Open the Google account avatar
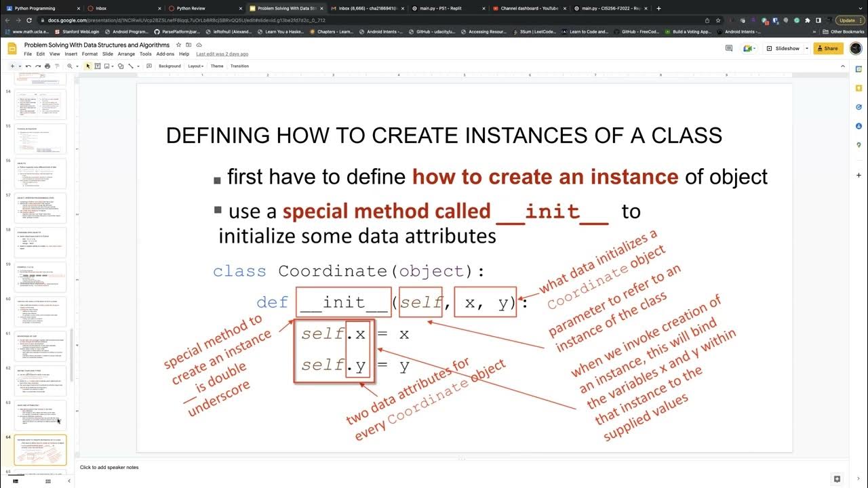868x488 pixels. click(855, 48)
